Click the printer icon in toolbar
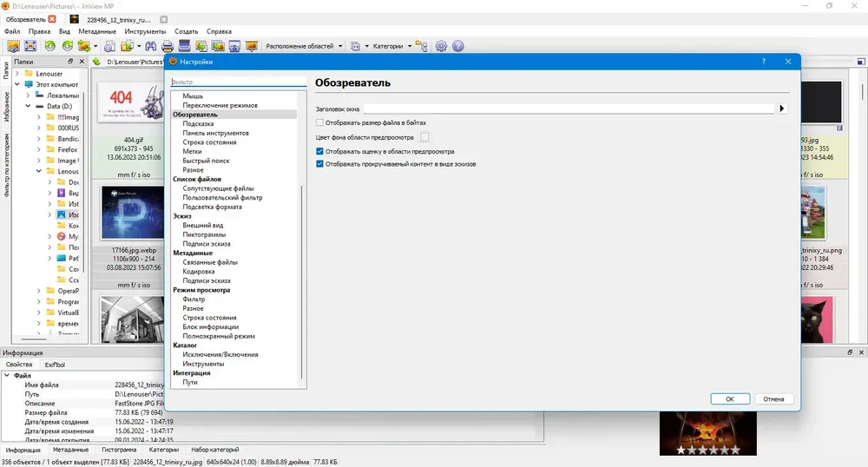 tap(168, 47)
